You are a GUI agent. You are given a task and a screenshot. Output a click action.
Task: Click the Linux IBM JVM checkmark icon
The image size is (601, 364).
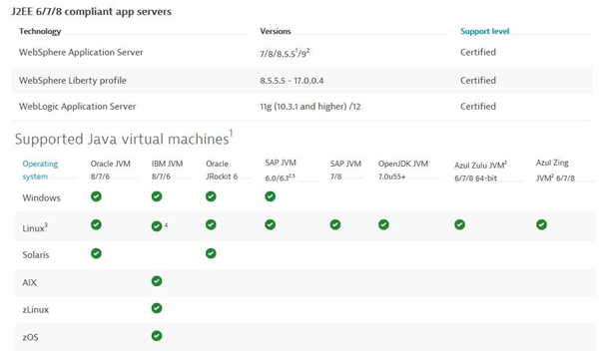(157, 226)
